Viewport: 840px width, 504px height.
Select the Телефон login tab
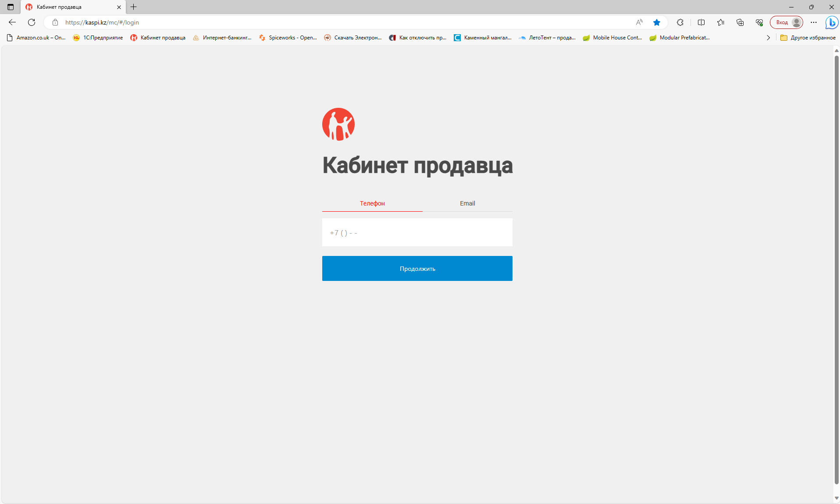coord(372,203)
